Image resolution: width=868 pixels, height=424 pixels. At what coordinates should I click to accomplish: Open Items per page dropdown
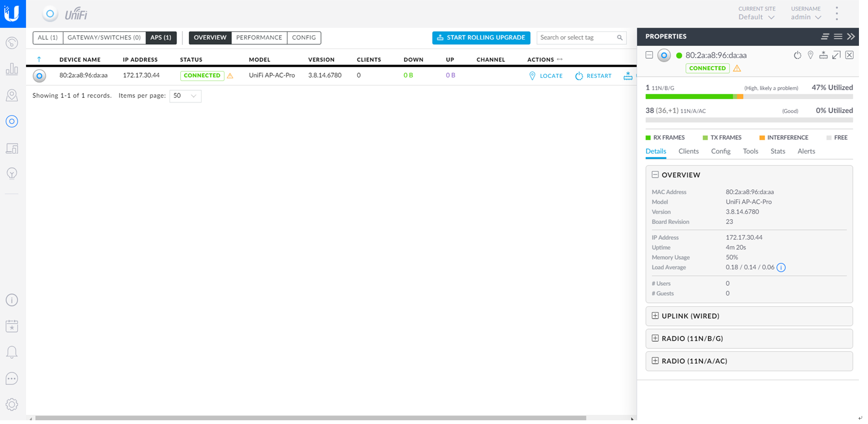[x=185, y=96]
